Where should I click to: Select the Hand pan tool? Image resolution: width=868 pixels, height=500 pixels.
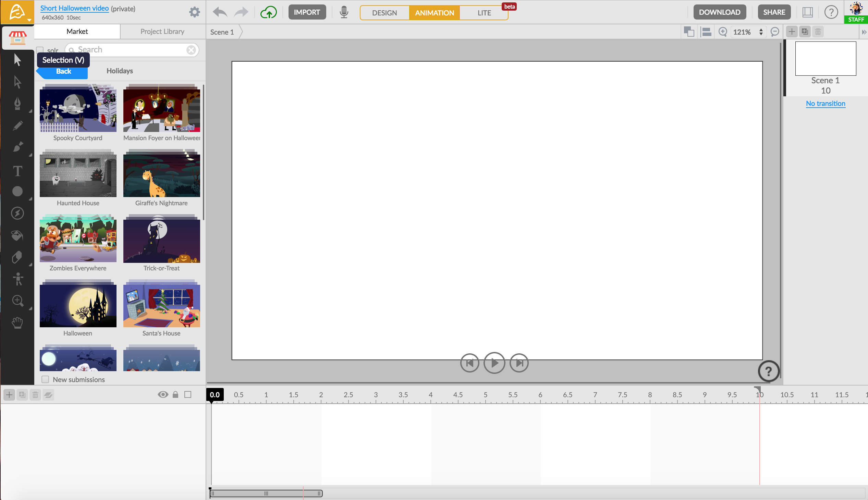coord(17,323)
